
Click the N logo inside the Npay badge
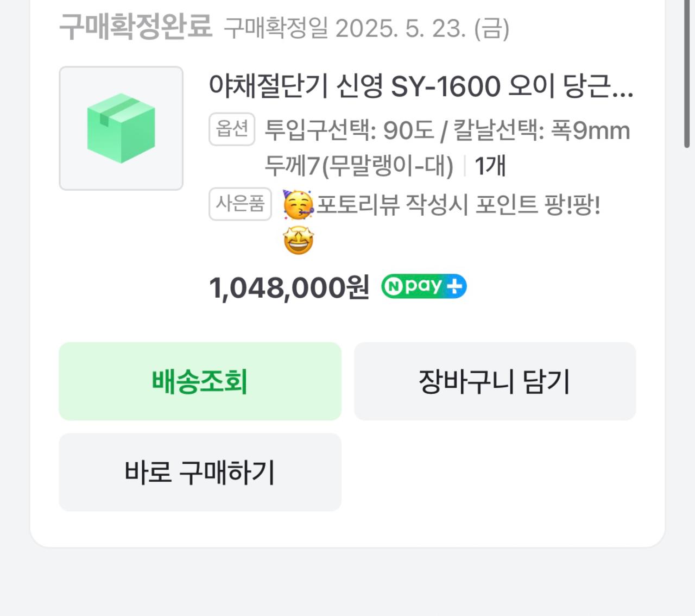click(x=394, y=286)
